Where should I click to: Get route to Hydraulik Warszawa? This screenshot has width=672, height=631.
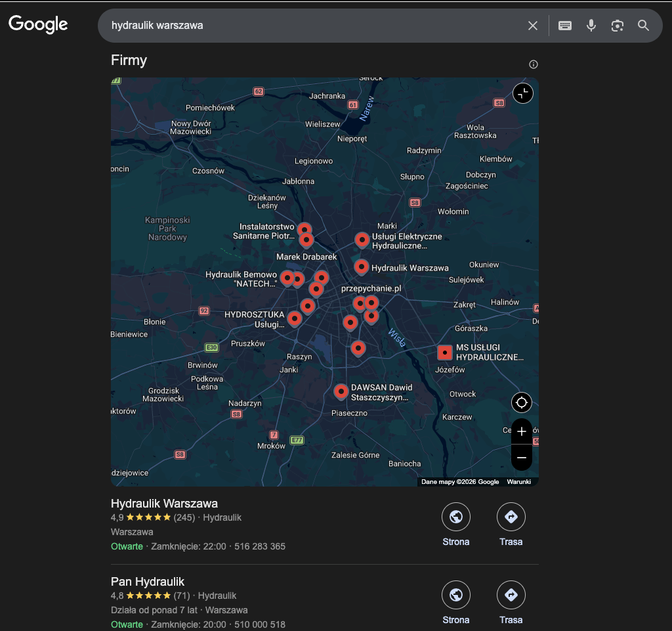pyautogui.click(x=511, y=517)
